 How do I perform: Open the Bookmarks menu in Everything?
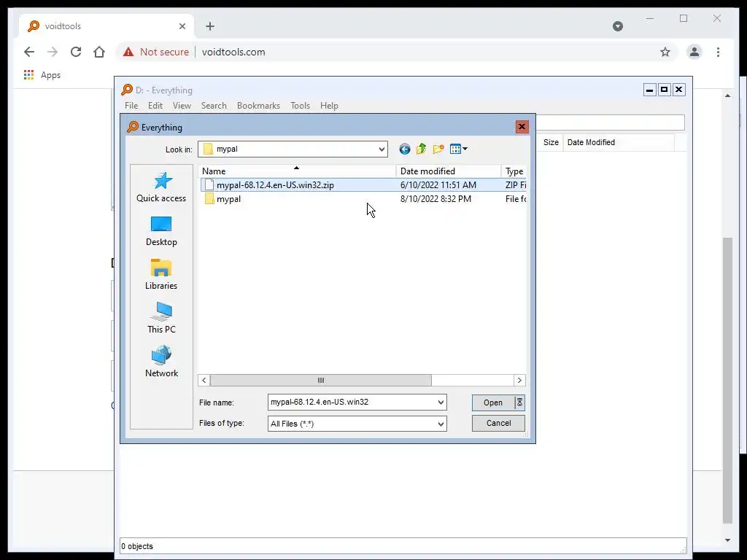point(258,106)
